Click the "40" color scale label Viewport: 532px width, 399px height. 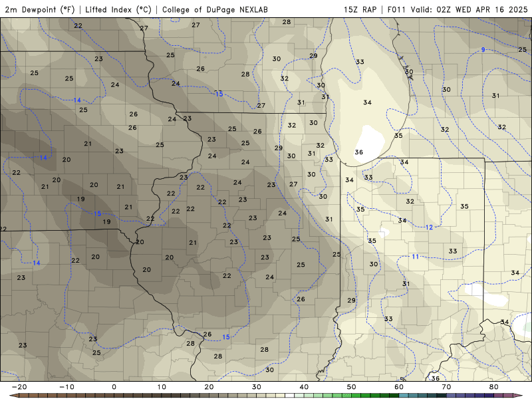click(x=304, y=387)
